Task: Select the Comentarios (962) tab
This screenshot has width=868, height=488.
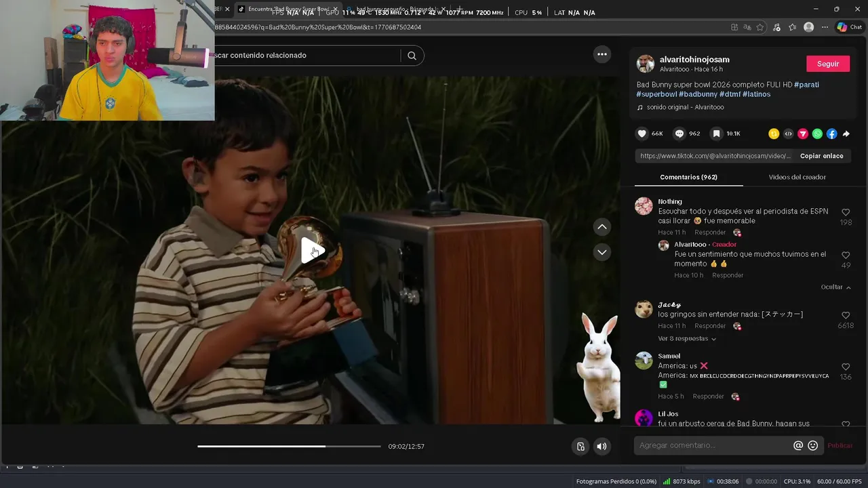Action: click(x=688, y=177)
